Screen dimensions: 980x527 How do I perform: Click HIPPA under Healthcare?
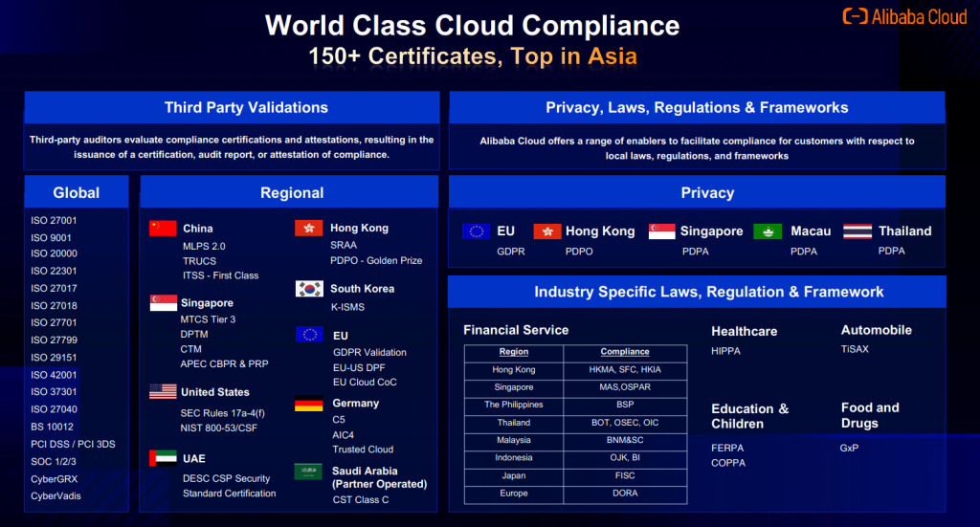coord(725,351)
